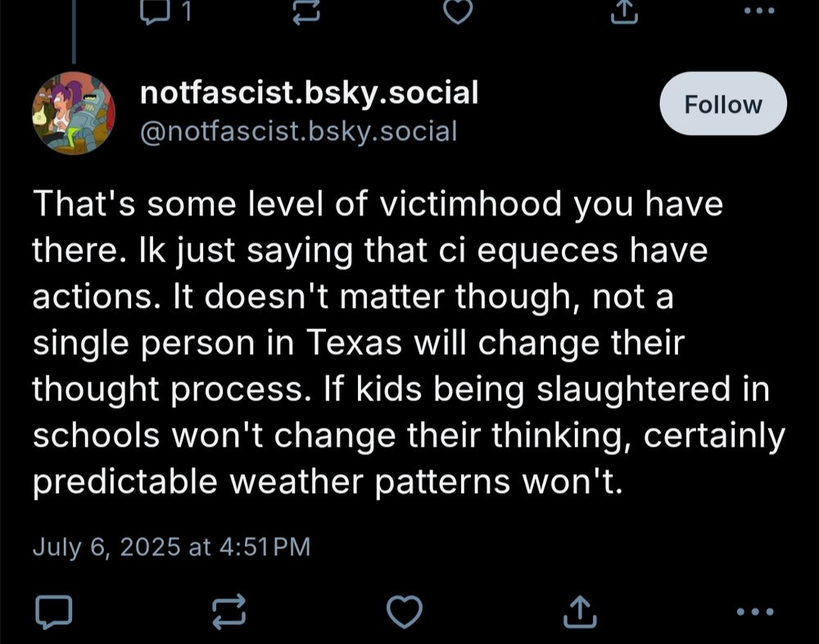
Task: Like this post with bottom heart icon
Action: coord(405,611)
